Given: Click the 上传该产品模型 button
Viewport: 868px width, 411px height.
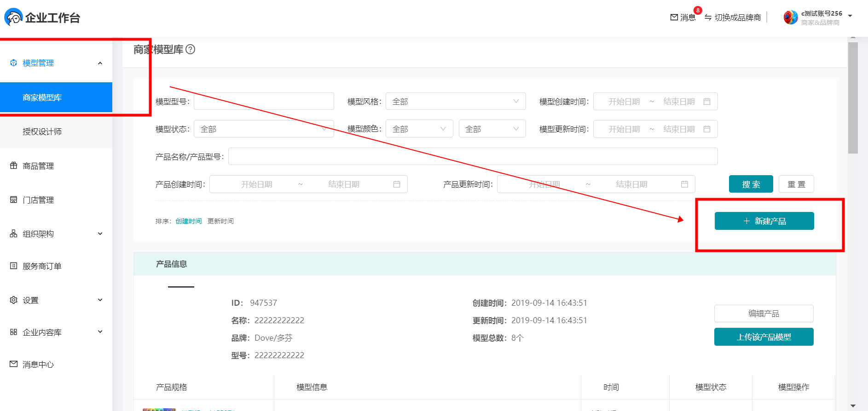Looking at the screenshot, I should pyautogui.click(x=764, y=337).
